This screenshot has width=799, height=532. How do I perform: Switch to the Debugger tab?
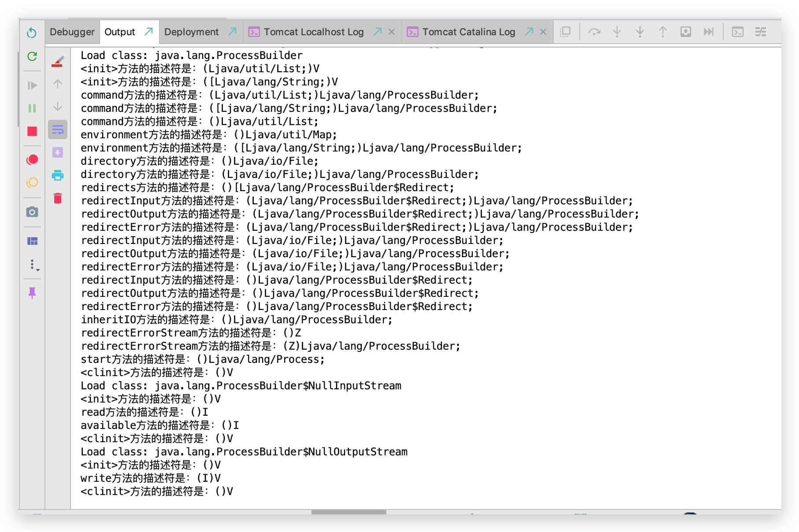click(72, 32)
